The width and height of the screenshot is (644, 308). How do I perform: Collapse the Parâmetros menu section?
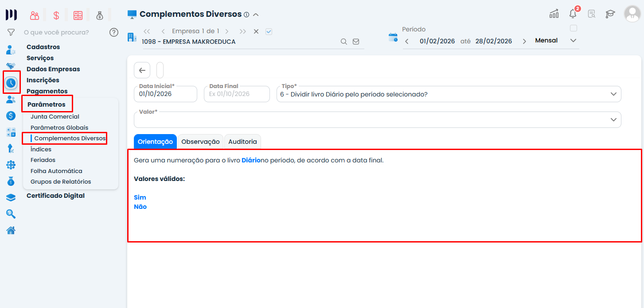(47, 104)
